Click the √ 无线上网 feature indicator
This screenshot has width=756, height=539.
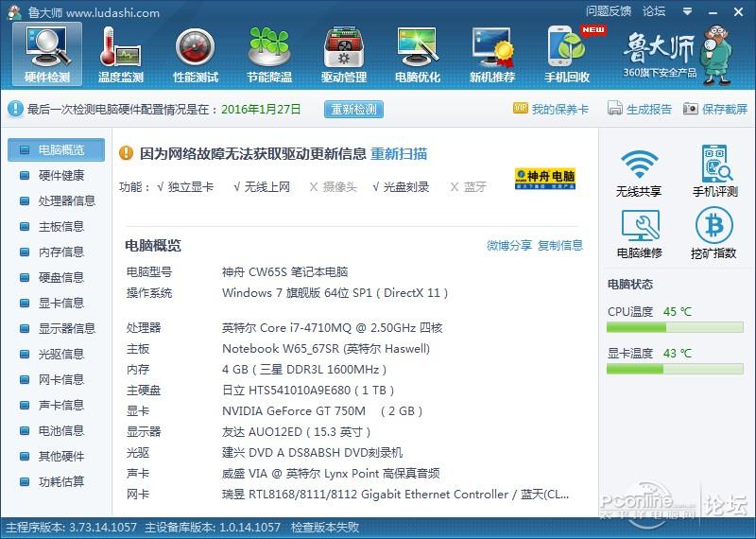point(262,186)
